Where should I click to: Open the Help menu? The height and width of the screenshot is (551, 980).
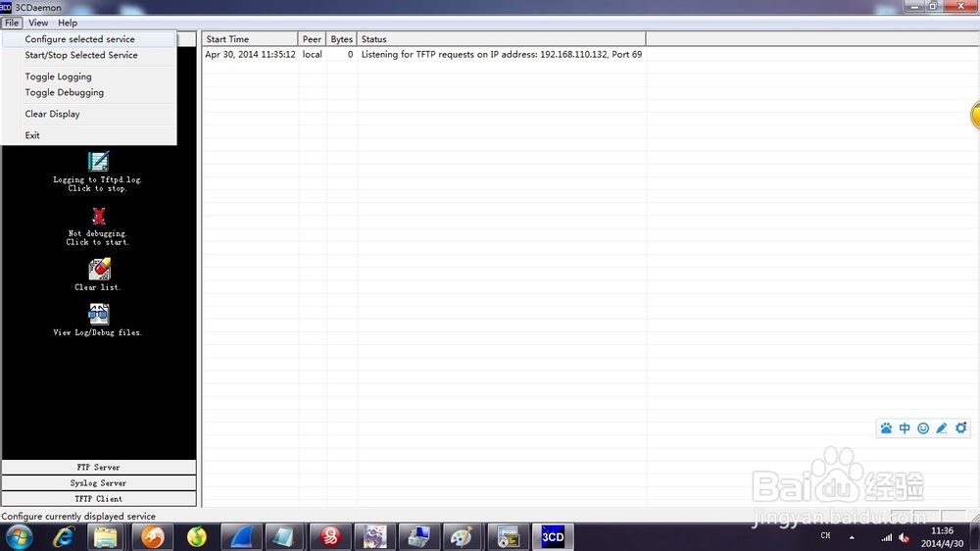(68, 23)
